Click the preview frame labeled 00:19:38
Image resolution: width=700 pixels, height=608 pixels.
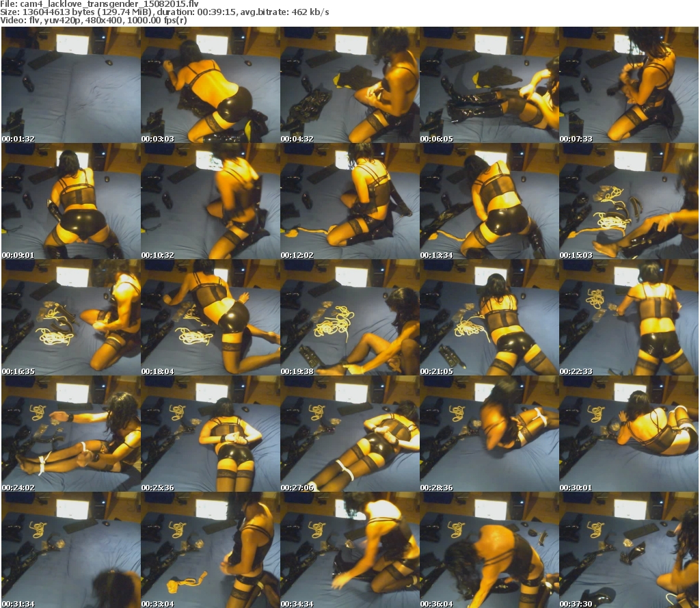[x=349, y=317]
